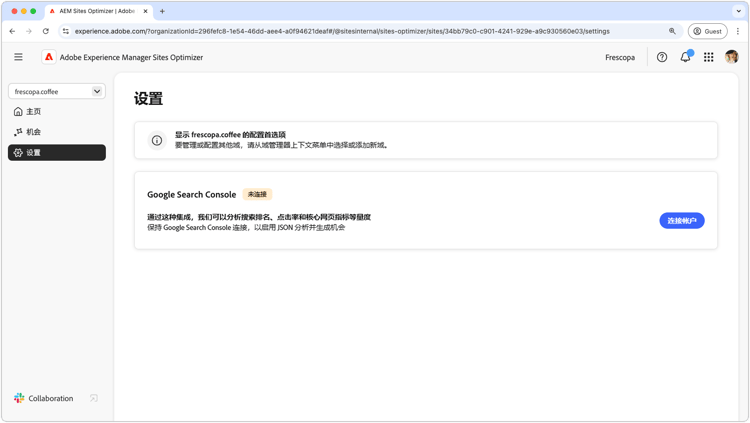
Task: Click the Adobe Experience Manager Sites Optimizer title
Action: (x=131, y=57)
